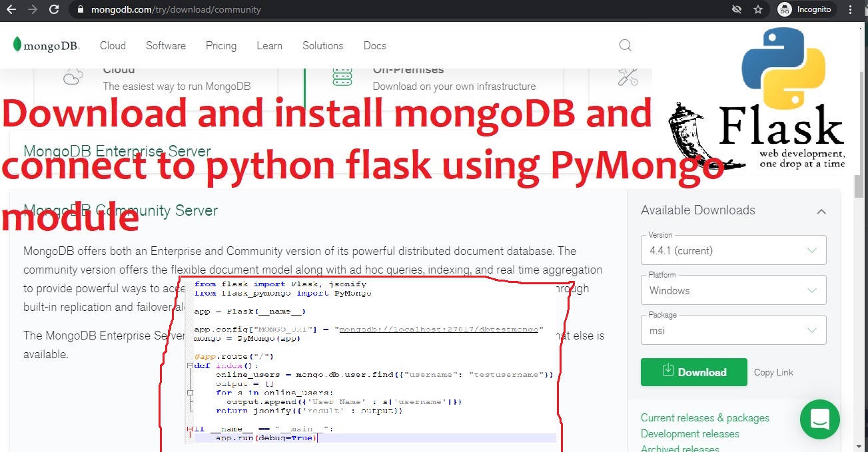Bookmark the page via the star icon
Image resolution: width=868 pixels, height=452 pixels.
[x=758, y=9]
